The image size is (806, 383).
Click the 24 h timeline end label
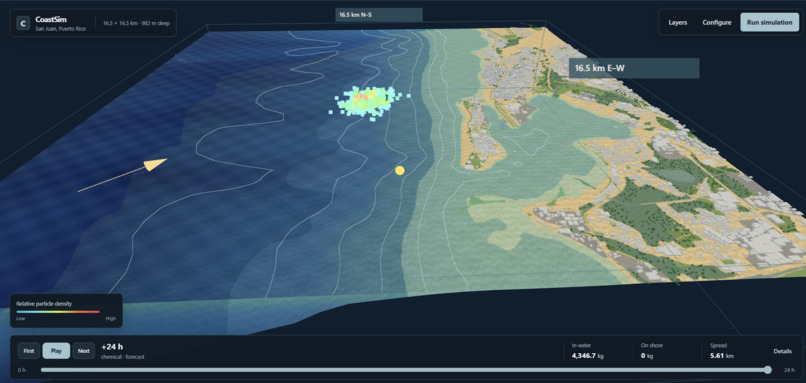[789, 370]
